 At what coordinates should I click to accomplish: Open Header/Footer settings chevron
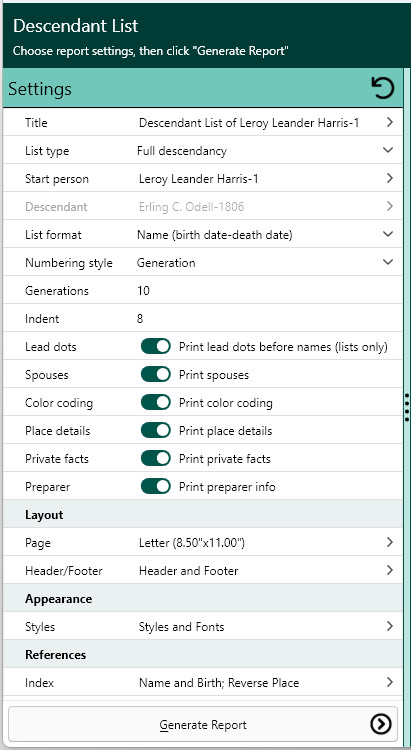[389, 570]
